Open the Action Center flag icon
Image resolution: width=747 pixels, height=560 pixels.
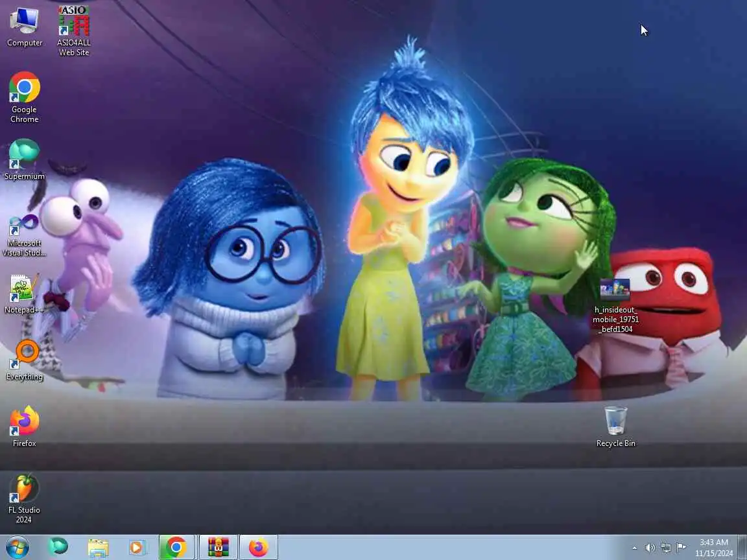(x=682, y=548)
